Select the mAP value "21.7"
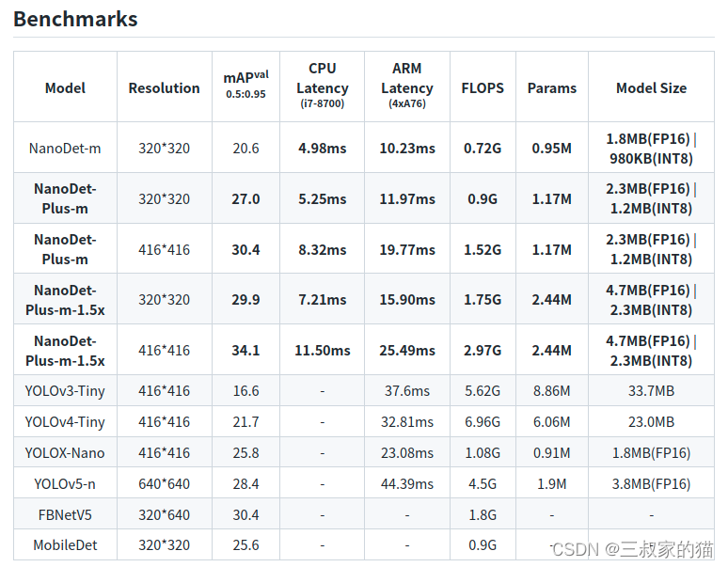The height and width of the screenshot is (567, 728). (x=245, y=422)
